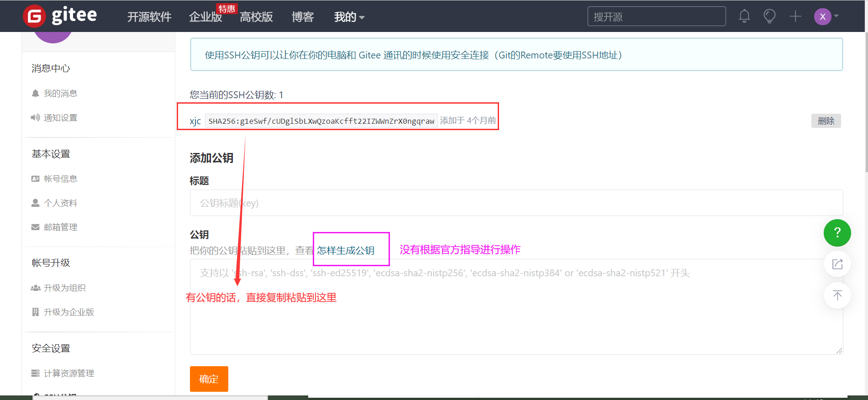Click the 帐号升级 section heading

[51, 263]
